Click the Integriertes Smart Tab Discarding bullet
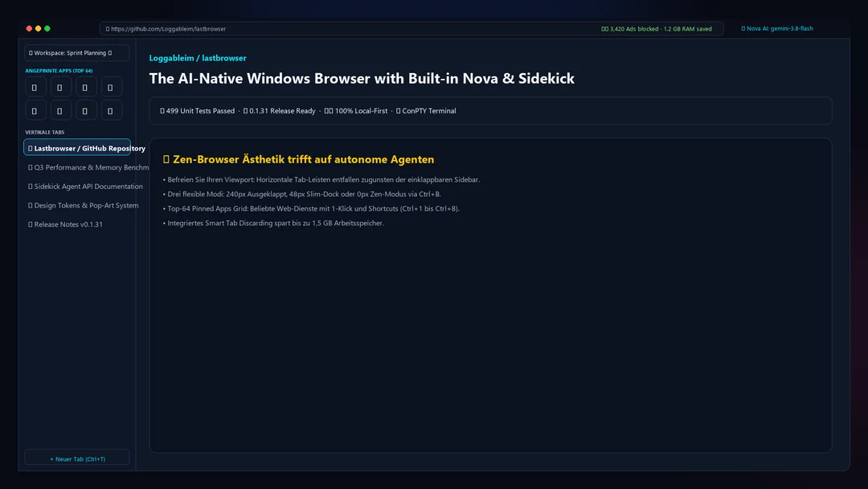Screen dimensions: 868x489 point(273,223)
